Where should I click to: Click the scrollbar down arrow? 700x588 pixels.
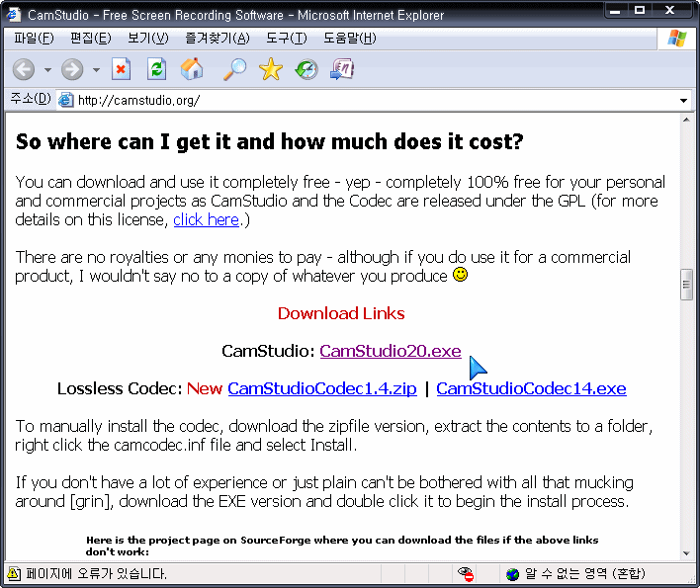click(x=686, y=553)
